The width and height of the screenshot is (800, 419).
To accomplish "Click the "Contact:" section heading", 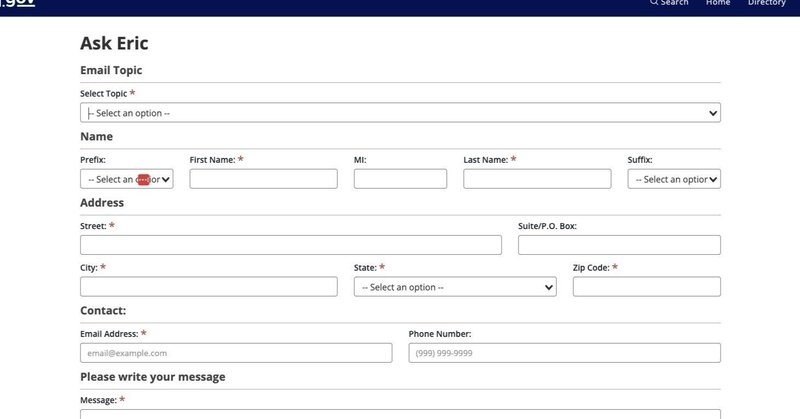I will pos(103,311).
